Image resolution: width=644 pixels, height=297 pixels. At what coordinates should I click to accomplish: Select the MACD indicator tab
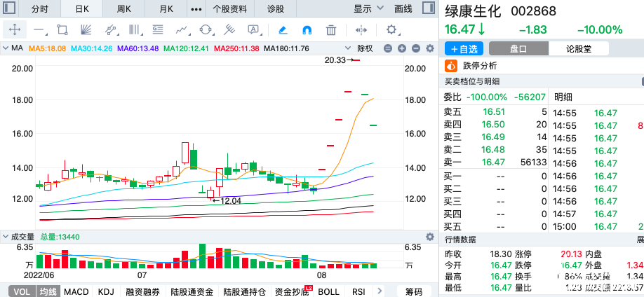76,291
